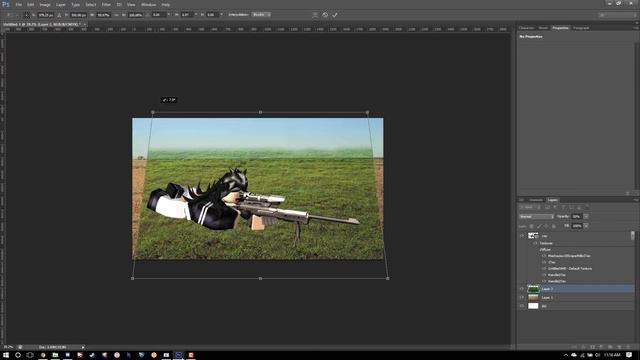
Task: Lock image pixels brush icon
Action: click(x=539, y=226)
